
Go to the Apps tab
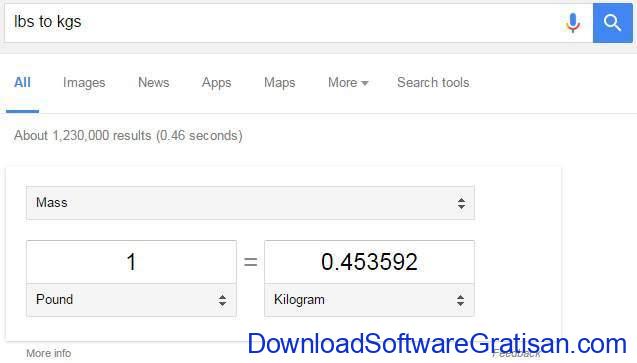tap(217, 83)
